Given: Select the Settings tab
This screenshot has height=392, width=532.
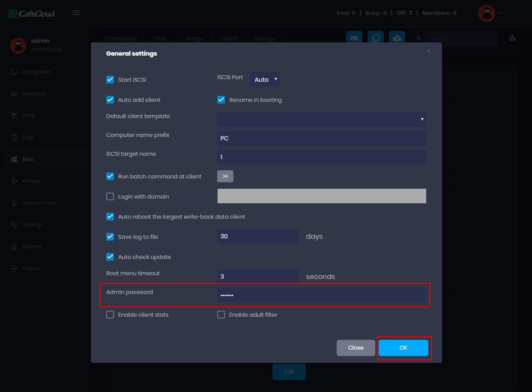Looking at the screenshot, I should (264, 39).
